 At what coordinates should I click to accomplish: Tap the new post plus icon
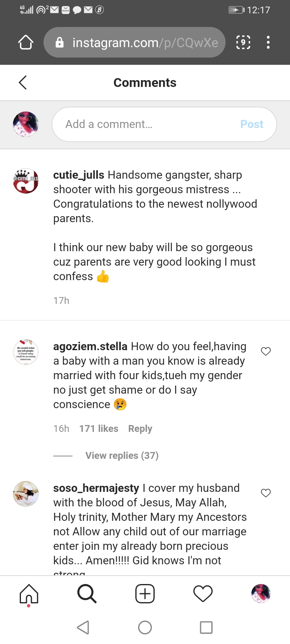(x=145, y=594)
